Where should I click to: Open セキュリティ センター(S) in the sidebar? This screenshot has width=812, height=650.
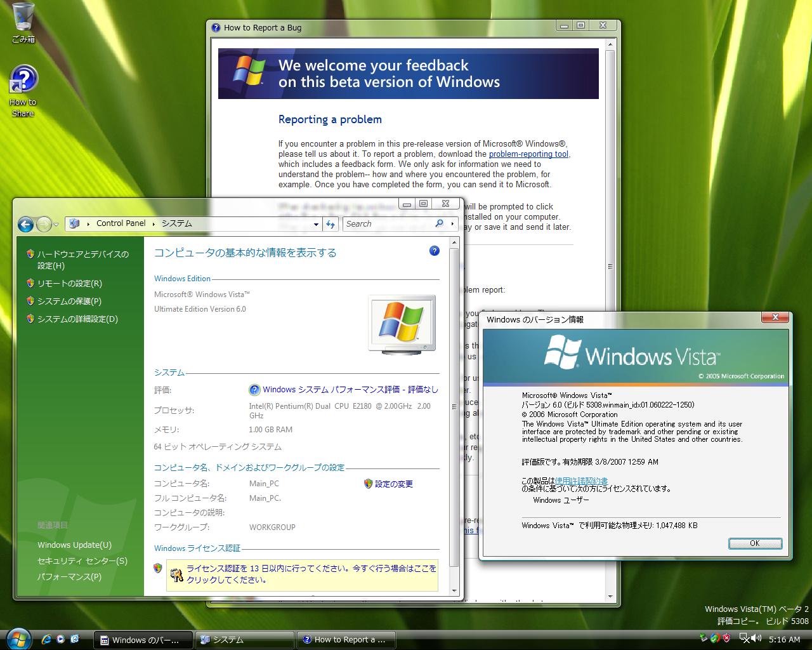82,561
